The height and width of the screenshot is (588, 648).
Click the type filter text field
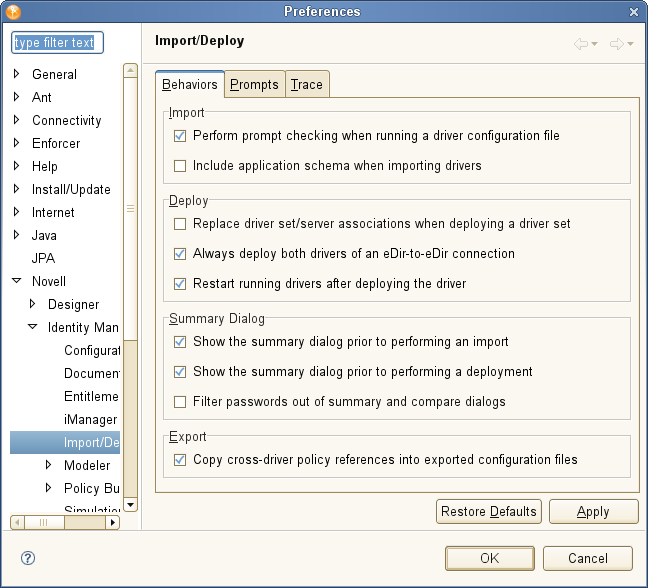coord(57,43)
